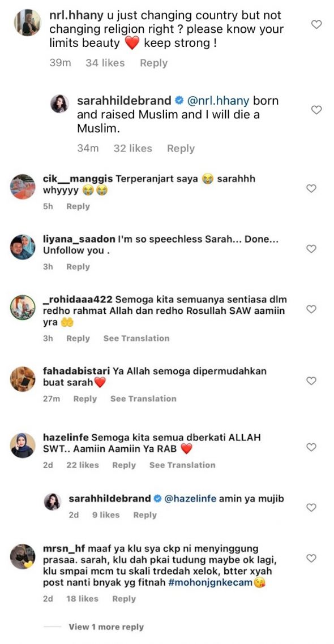Tap the heart beside cik__manggis comment

coord(312,188)
